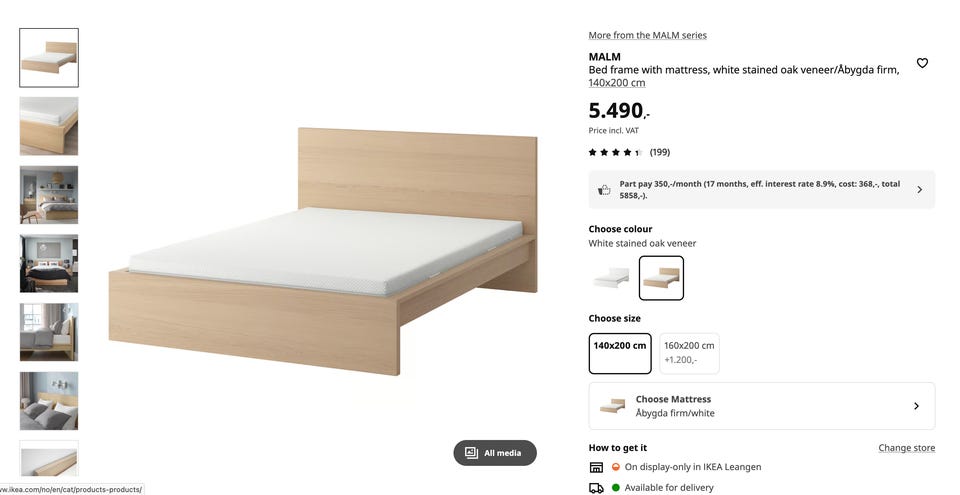Screen dimensions: 960x495
Task: Open Choose Mattress Åbygda firm/white selector
Action: pyautogui.click(x=762, y=406)
